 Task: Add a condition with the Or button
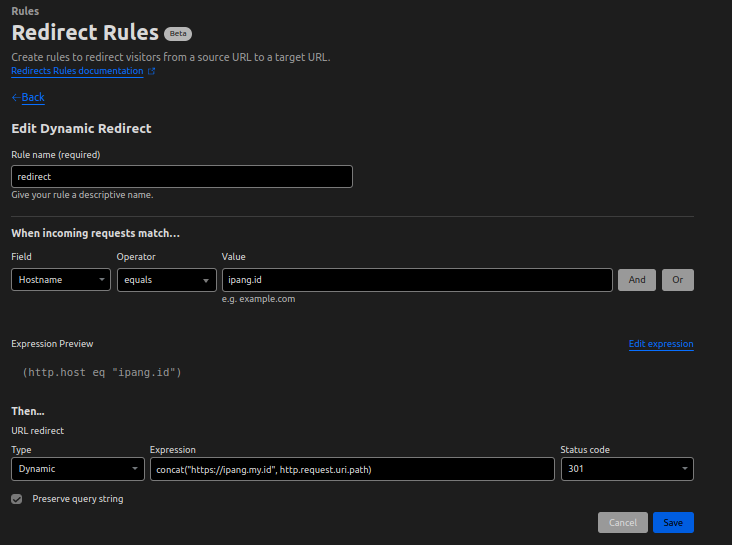coord(677,280)
